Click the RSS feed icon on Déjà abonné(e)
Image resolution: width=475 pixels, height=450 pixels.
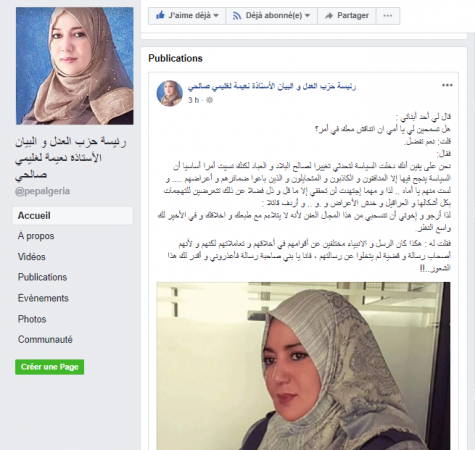237,16
